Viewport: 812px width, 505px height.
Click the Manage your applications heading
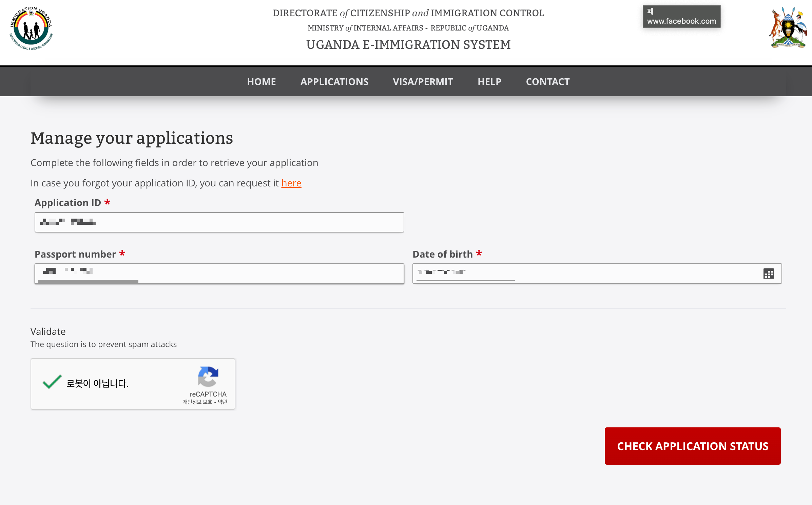click(132, 138)
